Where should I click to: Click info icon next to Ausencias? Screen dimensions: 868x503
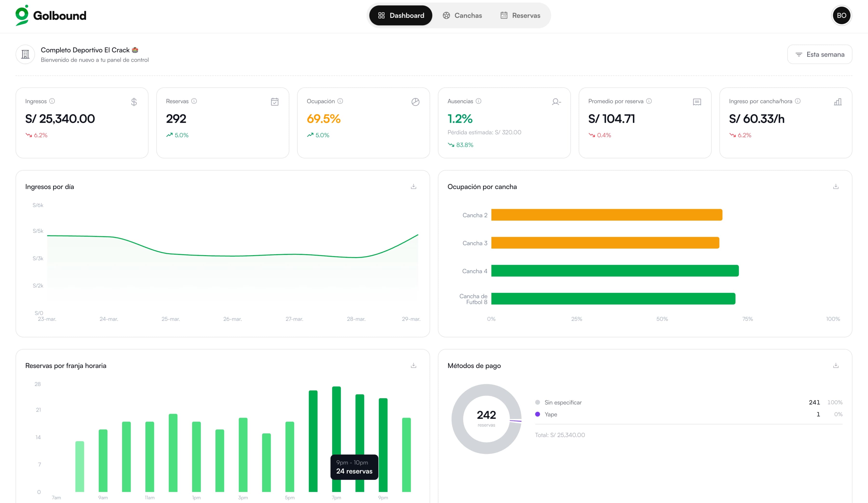point(478,101)
